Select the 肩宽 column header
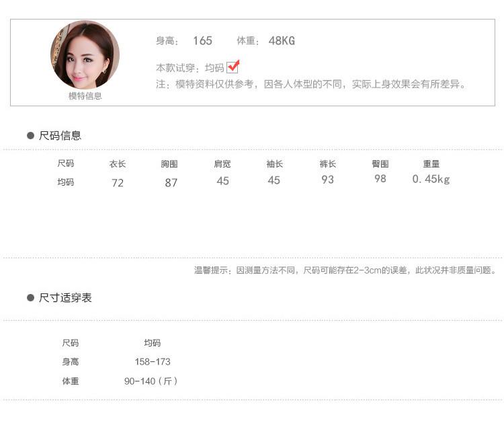Screen dimensions: 504x446 tap(222, 163)
